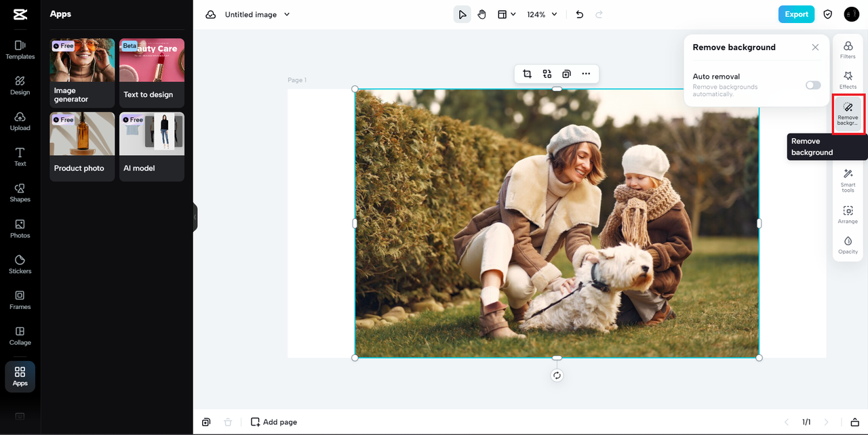
Task: Open the Arrange panel
Action: [848, 215]
